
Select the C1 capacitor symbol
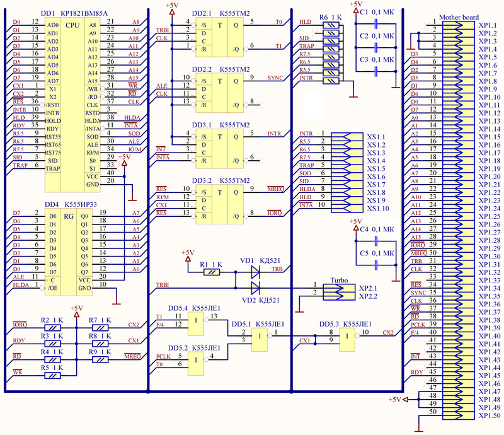376,23
